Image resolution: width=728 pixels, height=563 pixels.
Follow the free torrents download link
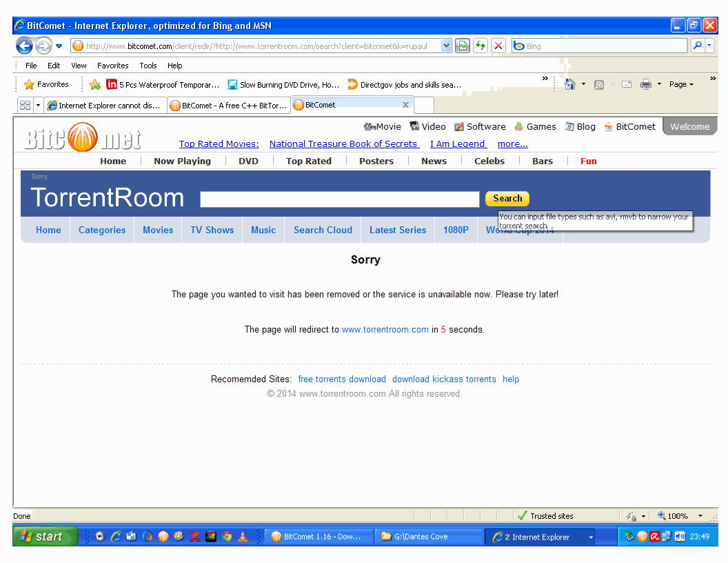coord(342,379)
